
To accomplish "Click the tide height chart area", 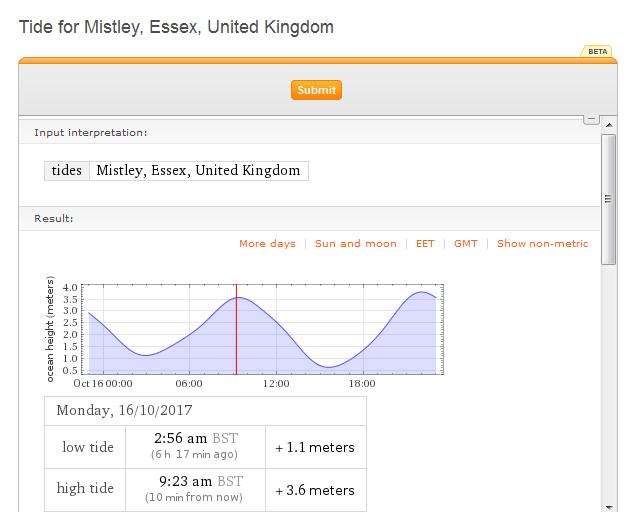I will (x=263, y=329).
